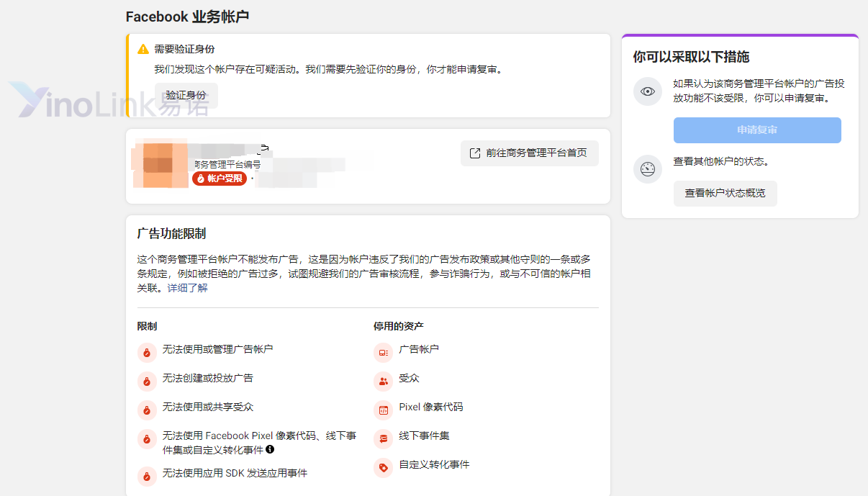Screen dimensions: 868x496
Task: Click the blurred account profile thumbnail
Action: (159, 163)
